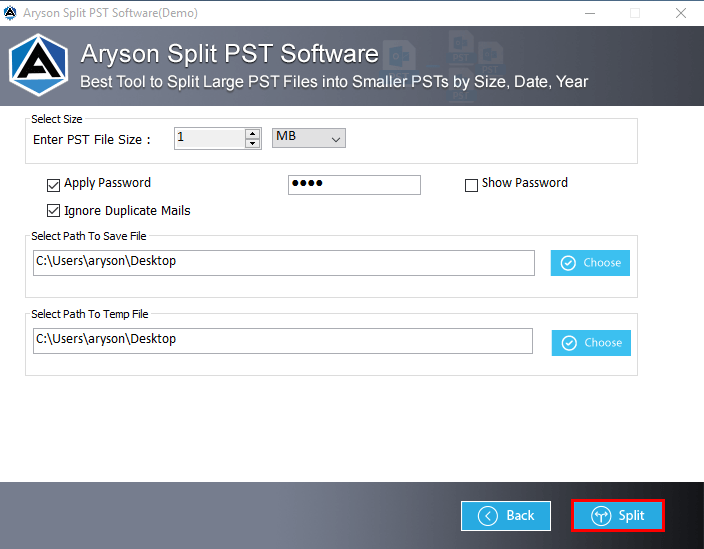
Task: Click the Ignore Duplicate Mails label text
Action: pyautogui.click(x=127, y=211)
